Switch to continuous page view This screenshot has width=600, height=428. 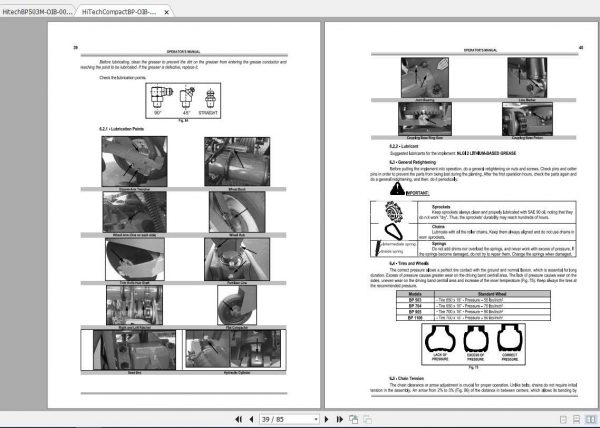point(577,420)
